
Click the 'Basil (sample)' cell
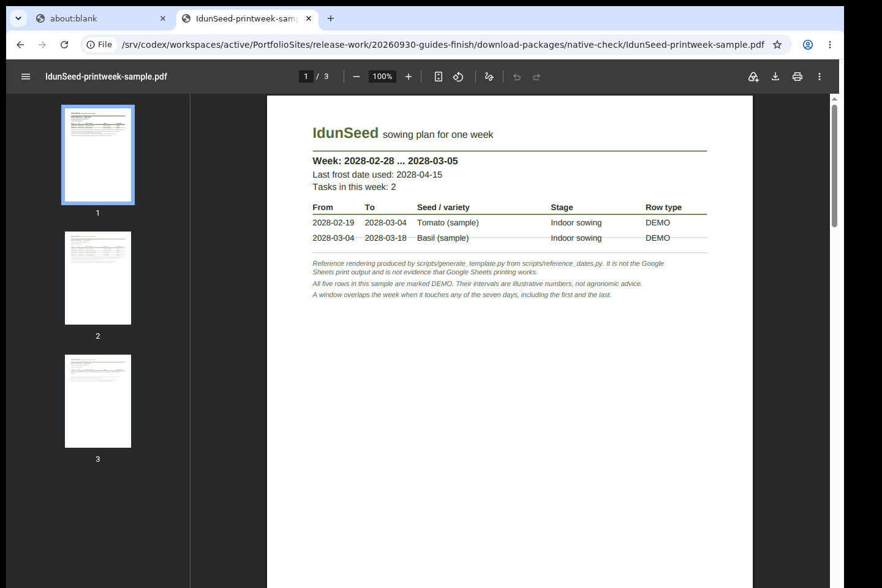point(443,238)
